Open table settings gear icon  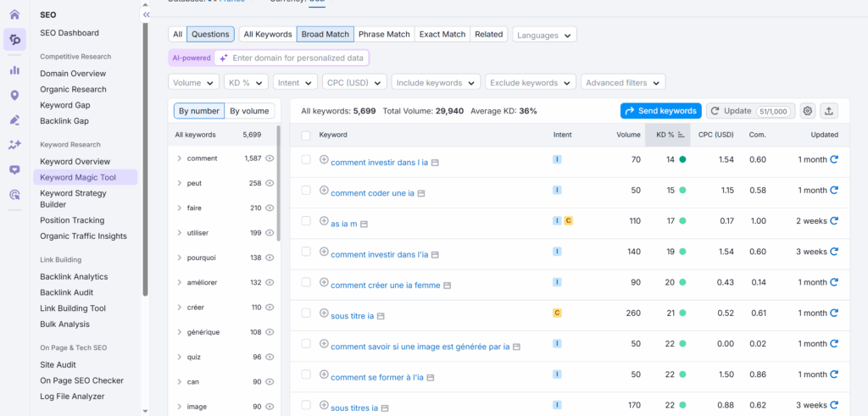(808, 111)
